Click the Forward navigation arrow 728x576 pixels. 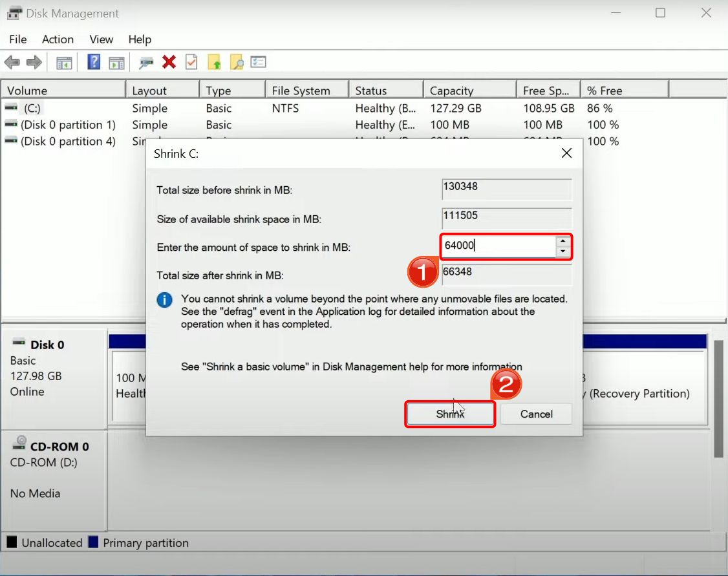click(32, 62)
